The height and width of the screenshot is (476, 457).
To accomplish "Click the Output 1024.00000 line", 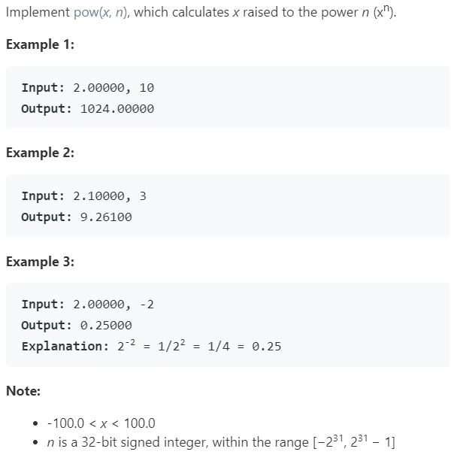I will coord(88,109).
